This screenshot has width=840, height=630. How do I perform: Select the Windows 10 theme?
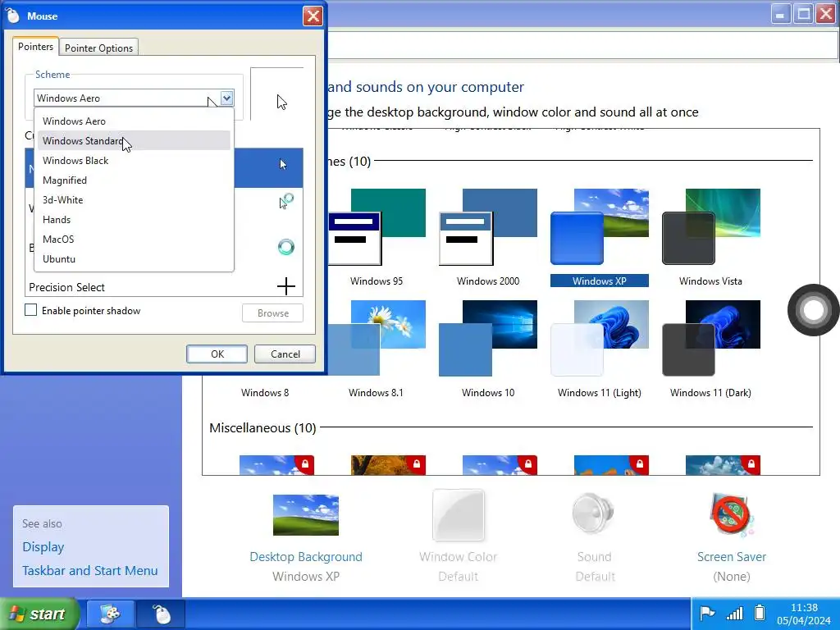[488, 349]
